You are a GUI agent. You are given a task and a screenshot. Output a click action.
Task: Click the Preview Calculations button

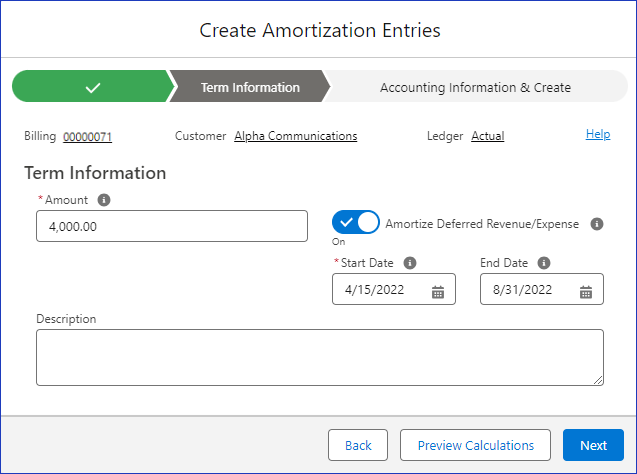(x=475, y=445)
